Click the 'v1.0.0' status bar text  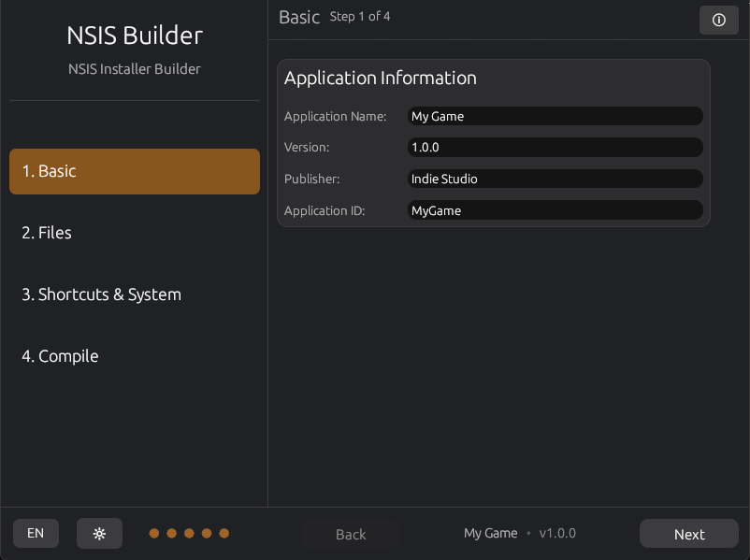(557, 533)
